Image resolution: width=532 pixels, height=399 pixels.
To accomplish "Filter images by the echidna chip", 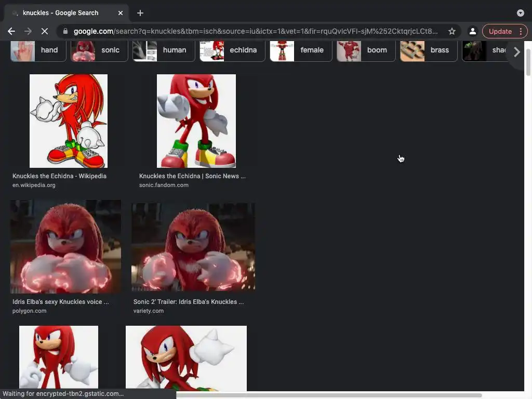I will pyautogui.click(x=232, y=50).
